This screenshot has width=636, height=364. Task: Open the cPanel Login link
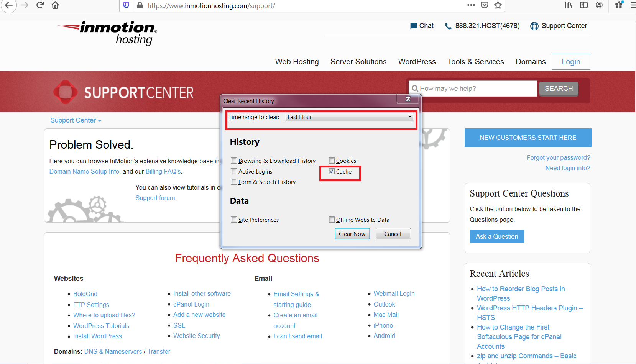coord(191,304)
